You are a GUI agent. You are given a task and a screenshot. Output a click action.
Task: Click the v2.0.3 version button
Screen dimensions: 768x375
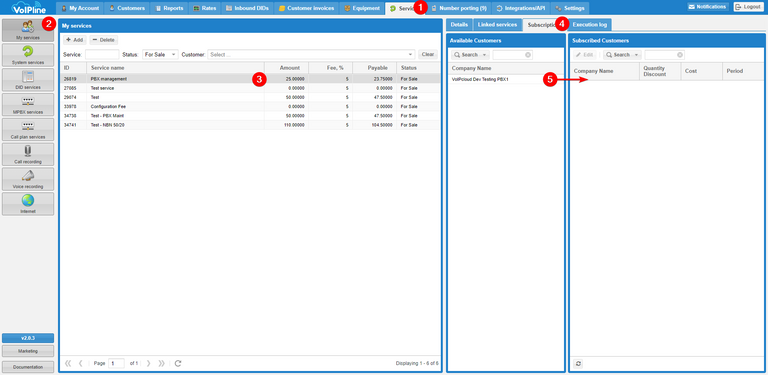tap(28, 338)
